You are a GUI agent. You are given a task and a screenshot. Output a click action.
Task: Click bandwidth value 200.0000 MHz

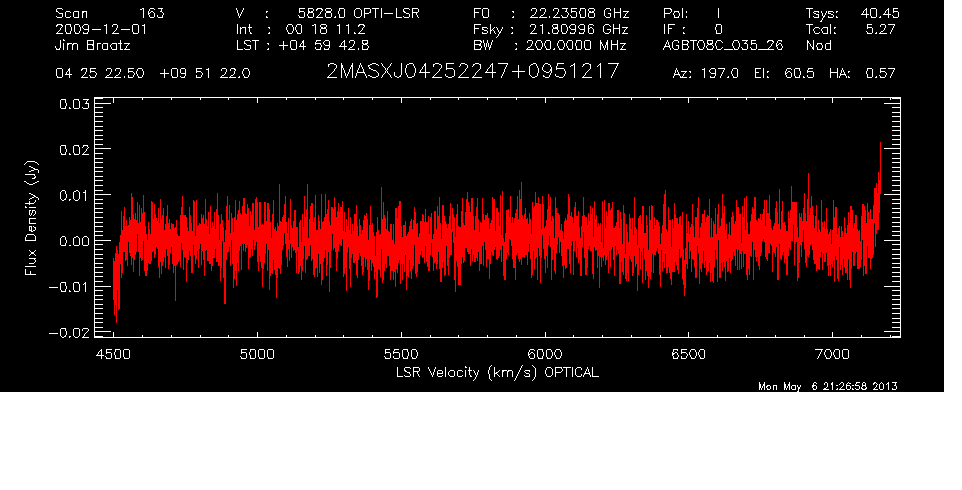575,45
